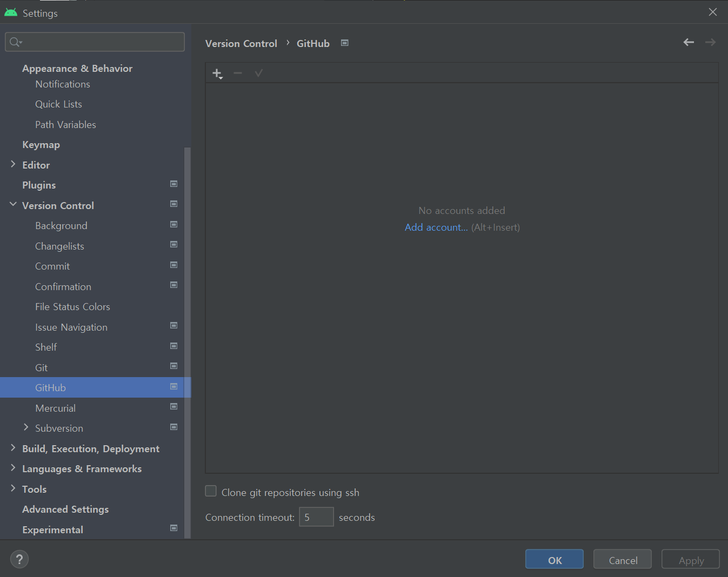The image size is (728, 577).
Task: Click the project-level icon beside GitHub breadcrumb
Action: (345, 43)
